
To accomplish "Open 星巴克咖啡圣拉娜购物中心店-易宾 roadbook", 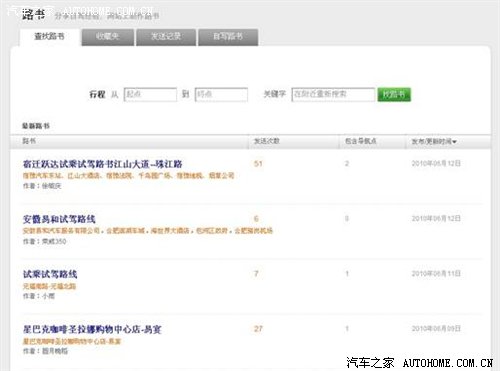I will [92, 329].
